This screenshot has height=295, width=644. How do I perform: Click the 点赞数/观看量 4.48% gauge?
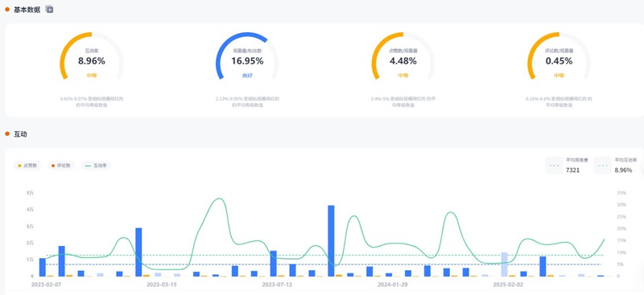(x=403, y=56)
